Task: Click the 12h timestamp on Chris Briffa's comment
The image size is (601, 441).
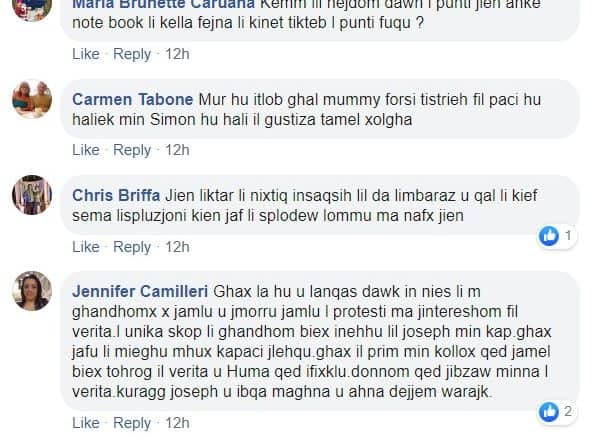Action: coord(177,246)
